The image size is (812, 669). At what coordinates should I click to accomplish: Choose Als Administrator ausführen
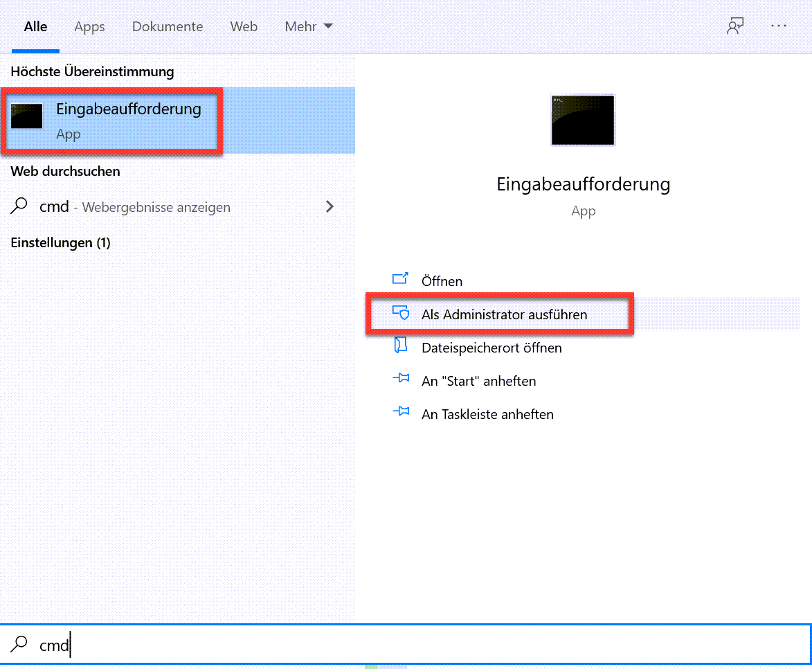(583, 314)
